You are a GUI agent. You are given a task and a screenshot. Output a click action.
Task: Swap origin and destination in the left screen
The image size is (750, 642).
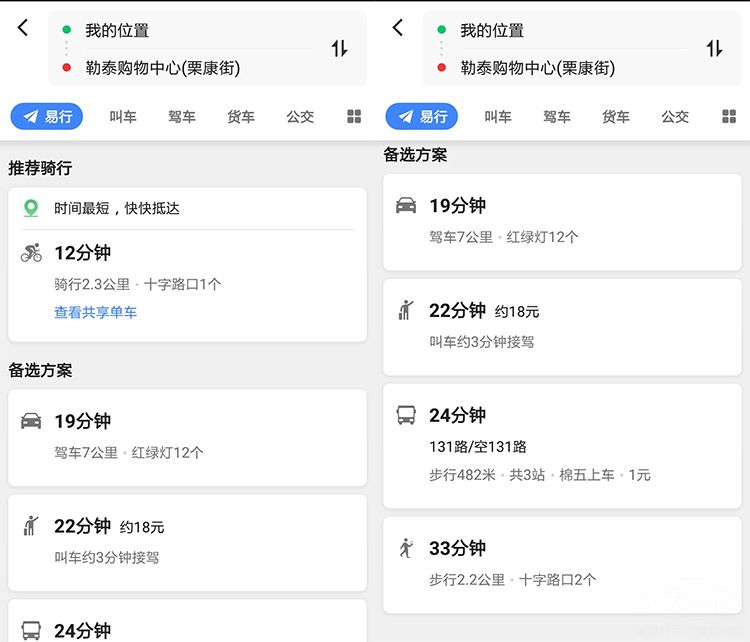coord(339,48)
